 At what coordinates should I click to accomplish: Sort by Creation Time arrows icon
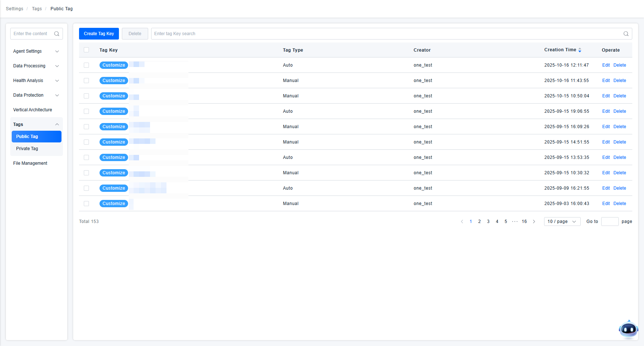coord(580,50)
